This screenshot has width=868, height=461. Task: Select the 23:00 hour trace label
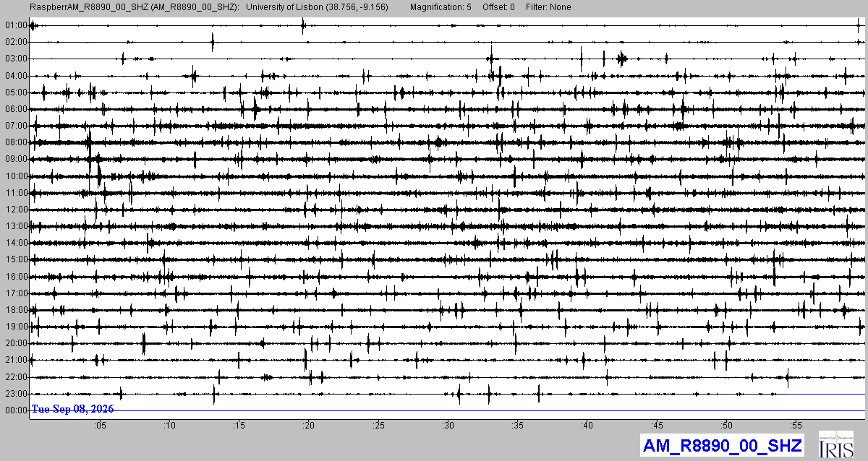click(15, 394)
